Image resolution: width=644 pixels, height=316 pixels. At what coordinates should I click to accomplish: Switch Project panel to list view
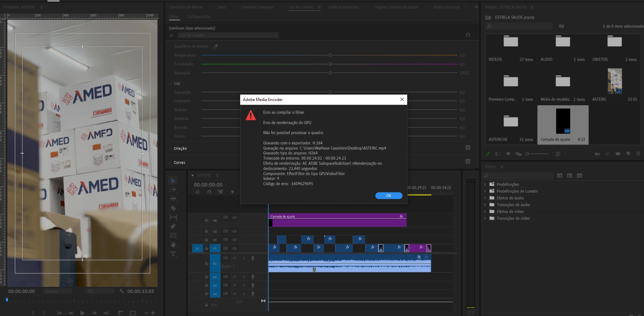[498, 154]
